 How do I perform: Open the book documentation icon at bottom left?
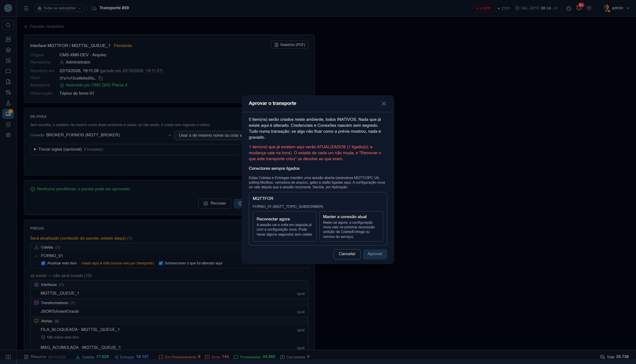coord(8,357)
